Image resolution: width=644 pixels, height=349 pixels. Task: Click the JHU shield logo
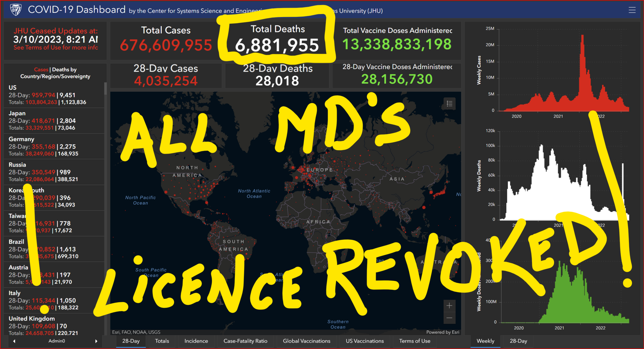pyautogui.click(x=15, y=10)
